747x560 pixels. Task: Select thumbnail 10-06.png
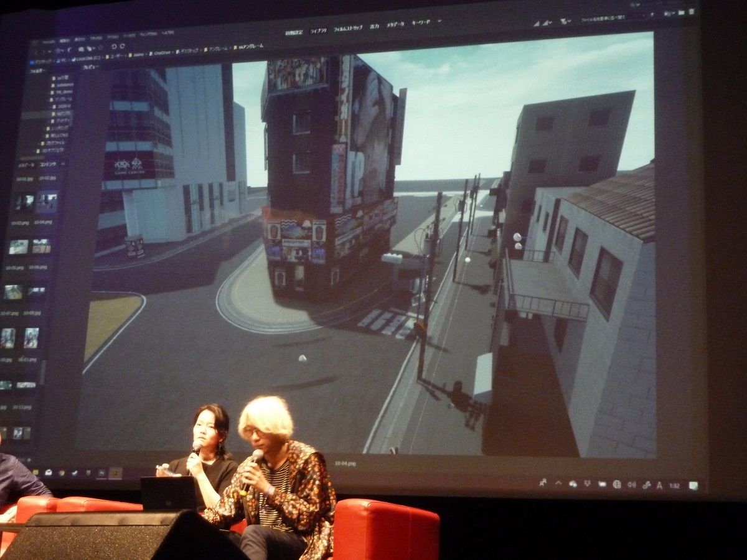point(42,246)
